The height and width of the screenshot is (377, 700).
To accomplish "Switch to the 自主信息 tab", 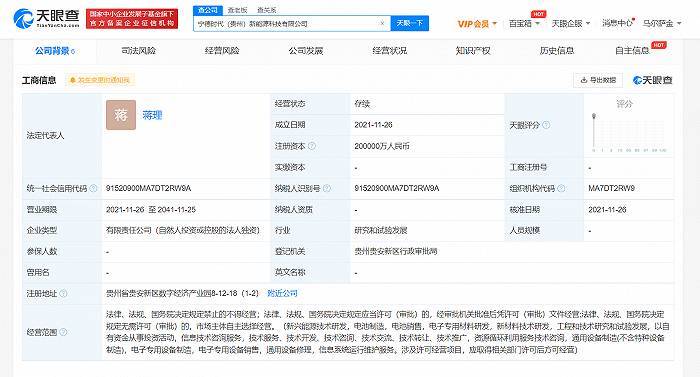I will [x=632, y=51].
